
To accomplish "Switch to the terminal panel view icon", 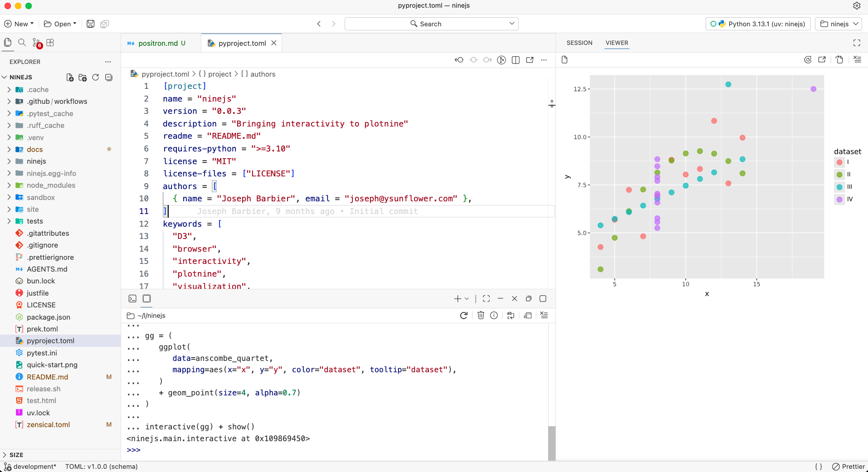I will [132, 299].
